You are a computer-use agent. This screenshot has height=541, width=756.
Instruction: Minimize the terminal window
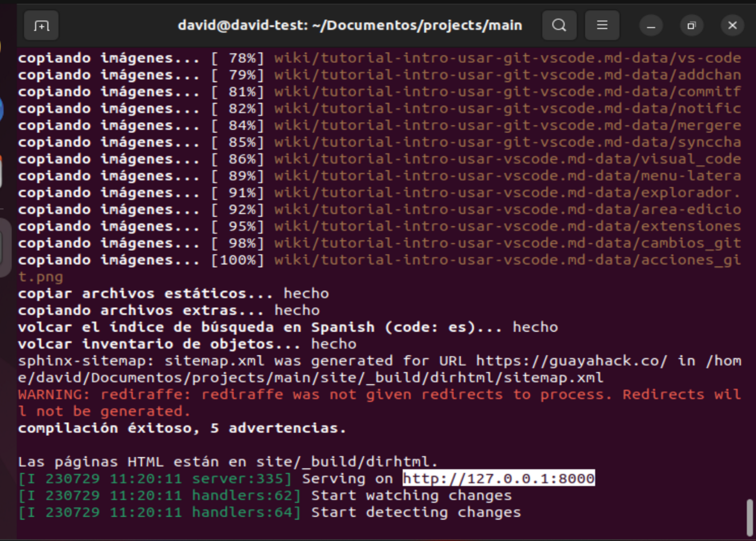click(651, 25)
